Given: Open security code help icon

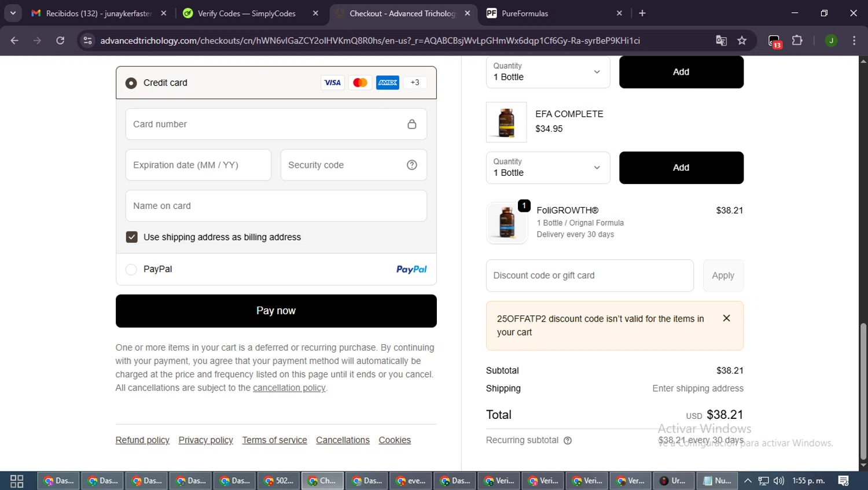Looking at the screenshot, I should coord(412,165).
